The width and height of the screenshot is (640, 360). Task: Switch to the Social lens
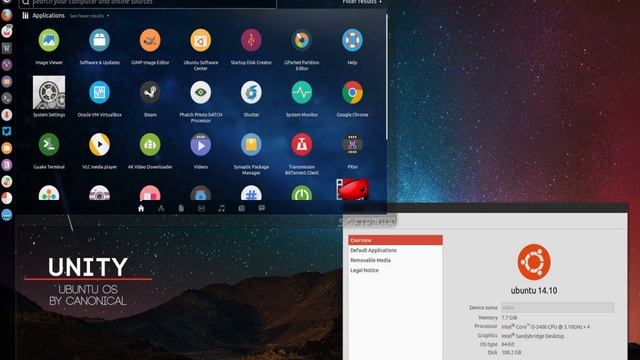tap(262, 208)
